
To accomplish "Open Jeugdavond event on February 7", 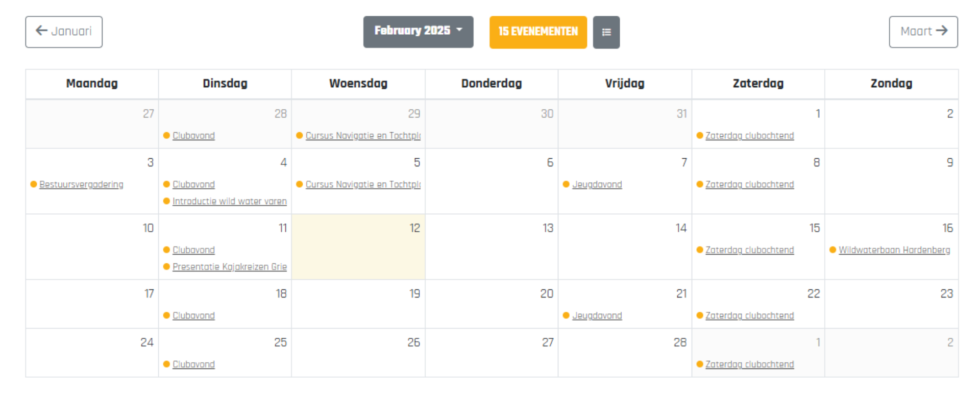I will click(597, 184).
